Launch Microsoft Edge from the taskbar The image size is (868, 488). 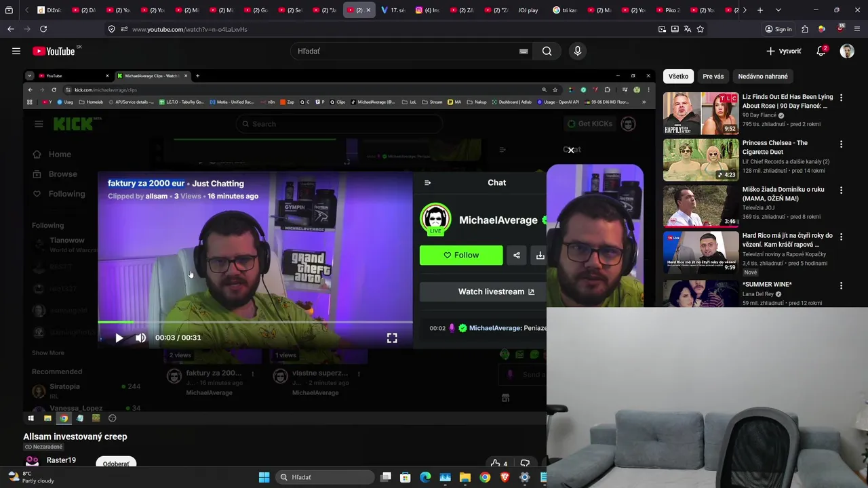click(x=425, y=477)
